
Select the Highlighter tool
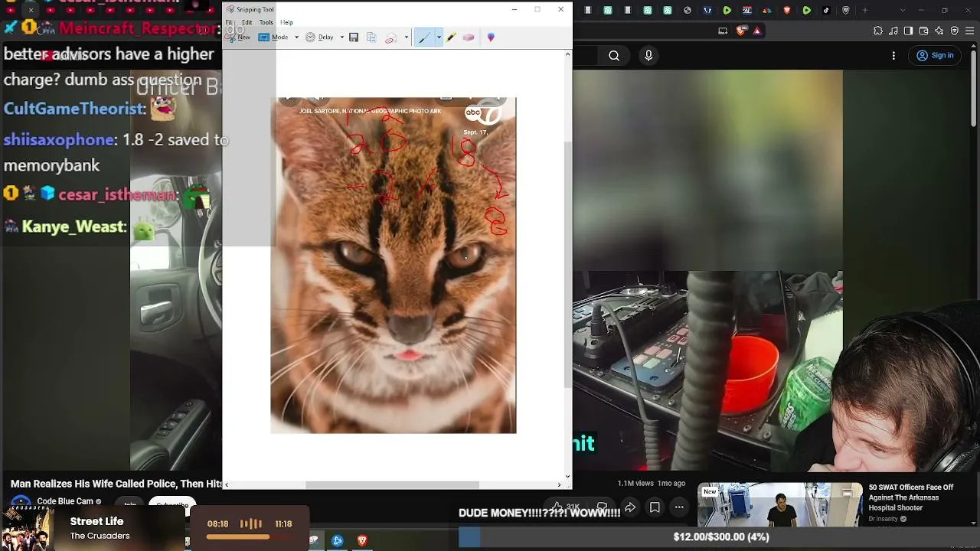pos(452,37)
